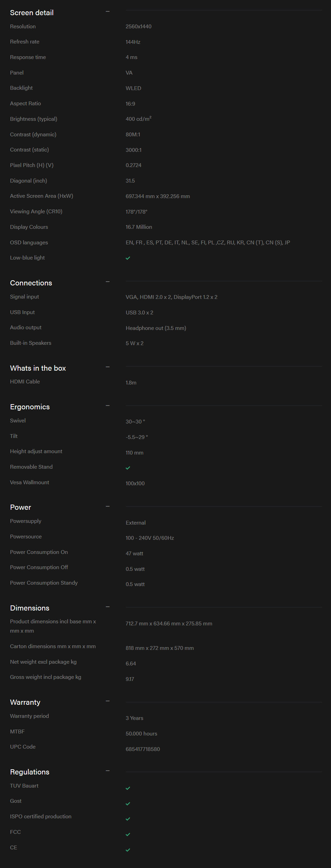Screen dimensions: 331x868
Task: Collapse the Warranty section
Action: coord(108,701)
